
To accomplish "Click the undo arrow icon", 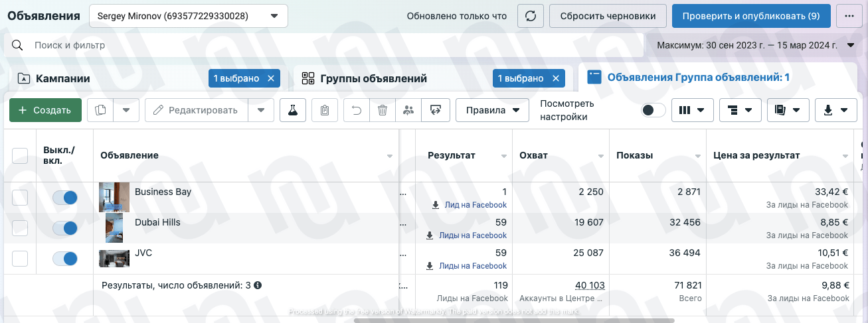I will click(357, 110).
